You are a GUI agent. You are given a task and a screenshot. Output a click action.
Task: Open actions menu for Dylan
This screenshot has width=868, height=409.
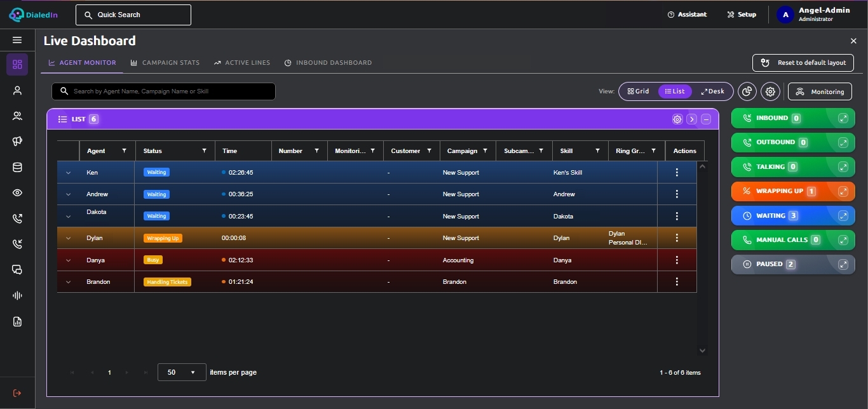[x=677, y=238]
